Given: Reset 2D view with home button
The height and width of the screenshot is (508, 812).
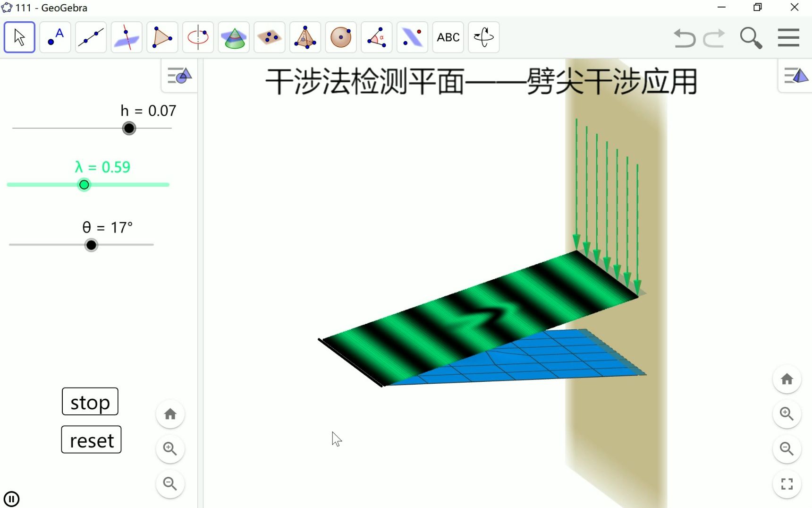Looking at the screenshot, I should 170,414.
